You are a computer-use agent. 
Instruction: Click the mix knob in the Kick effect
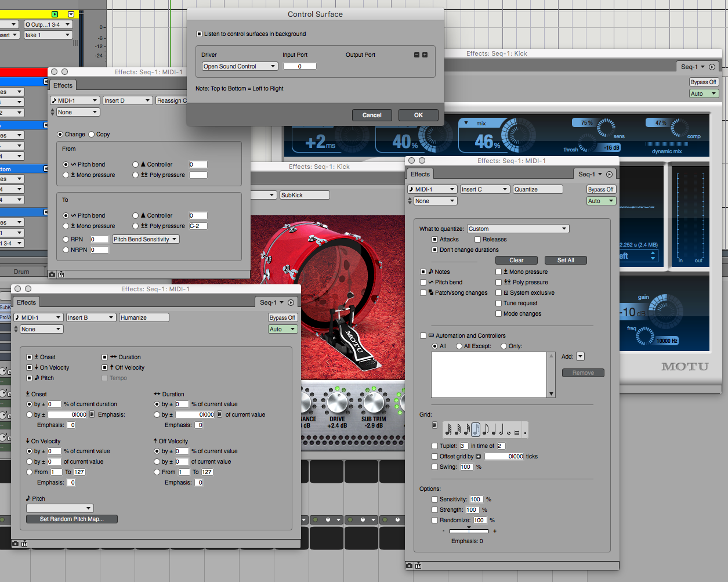pyautogui.click(x=517, y=136)
